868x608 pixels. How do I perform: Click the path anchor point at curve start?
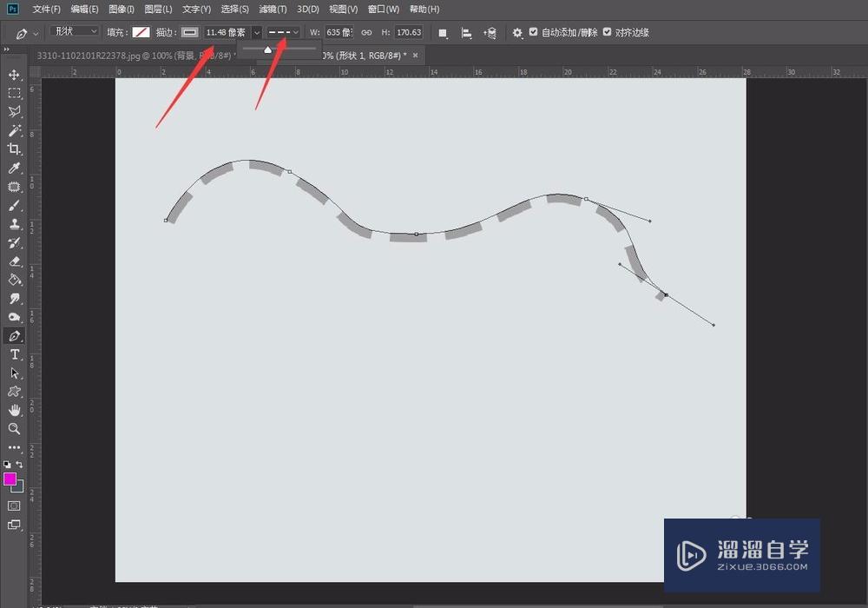click(x=166, y=221)
